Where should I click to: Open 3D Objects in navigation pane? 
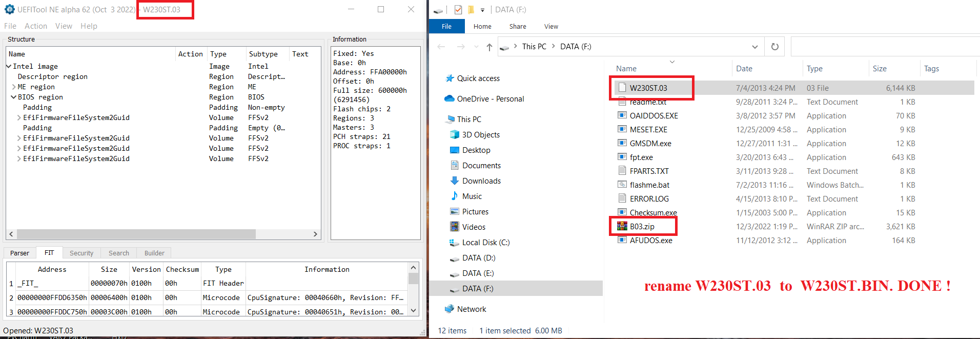pos(481,135)
